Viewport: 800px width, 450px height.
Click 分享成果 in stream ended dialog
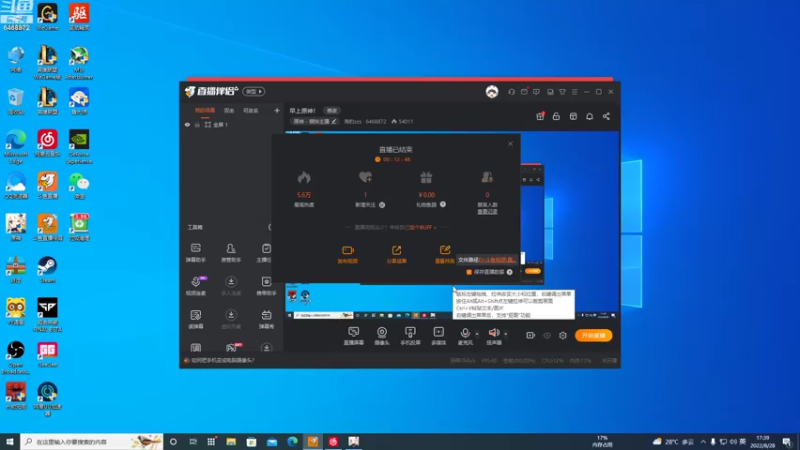[396, 254]
